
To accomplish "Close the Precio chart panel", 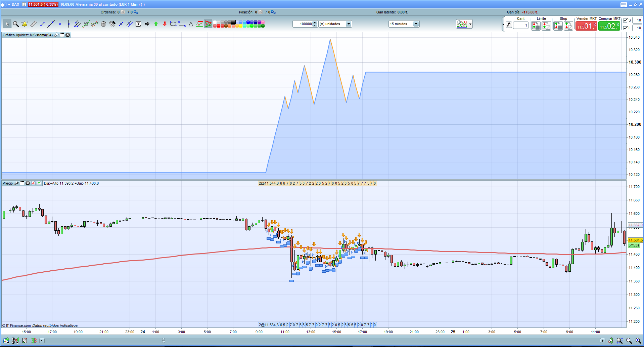I will point(28,183).
